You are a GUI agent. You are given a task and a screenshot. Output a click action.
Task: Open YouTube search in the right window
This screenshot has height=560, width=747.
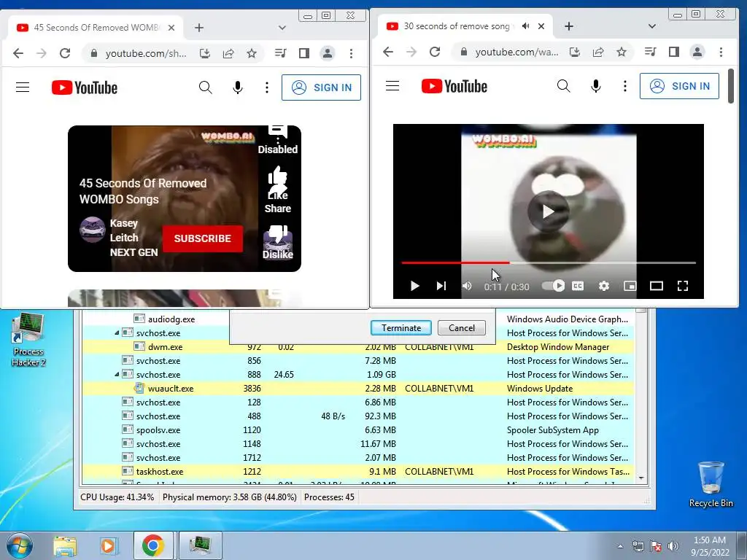point(564,86)
